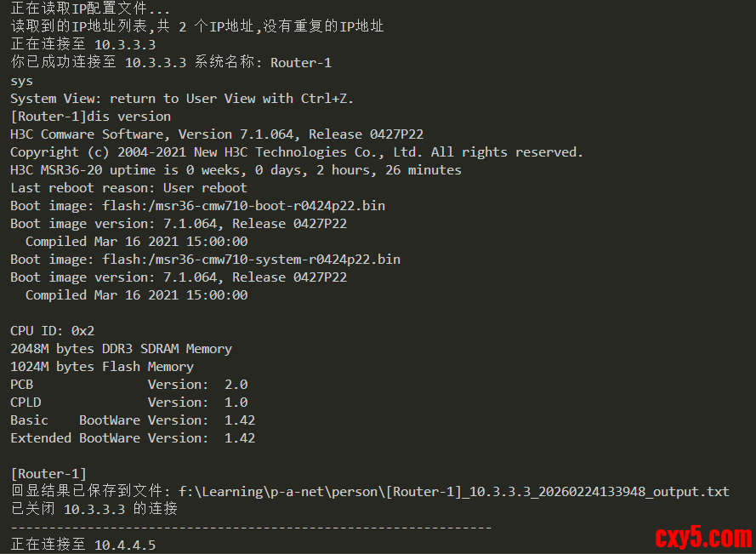Click the CPLD Version 1.0 line
The width and height of the screenshot is (756, 554).
128,403
